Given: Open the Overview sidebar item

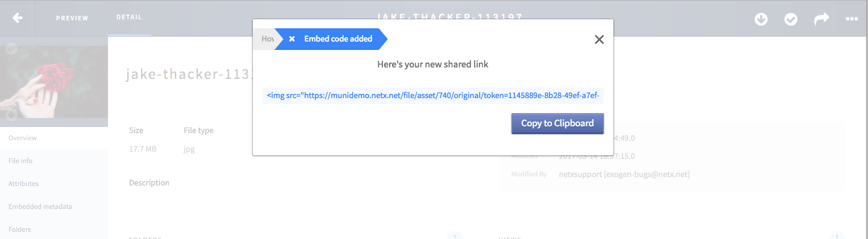Looking at the screenshot, I should [x=54, y=138].
